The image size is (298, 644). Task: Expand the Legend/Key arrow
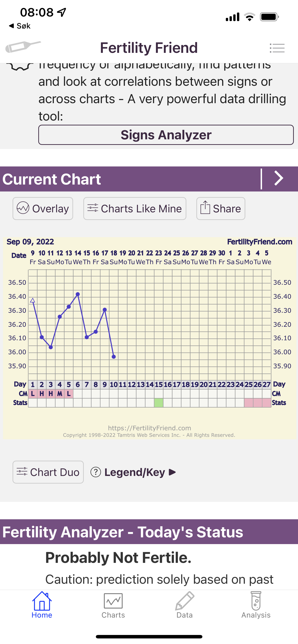click(x=172, y=472)
